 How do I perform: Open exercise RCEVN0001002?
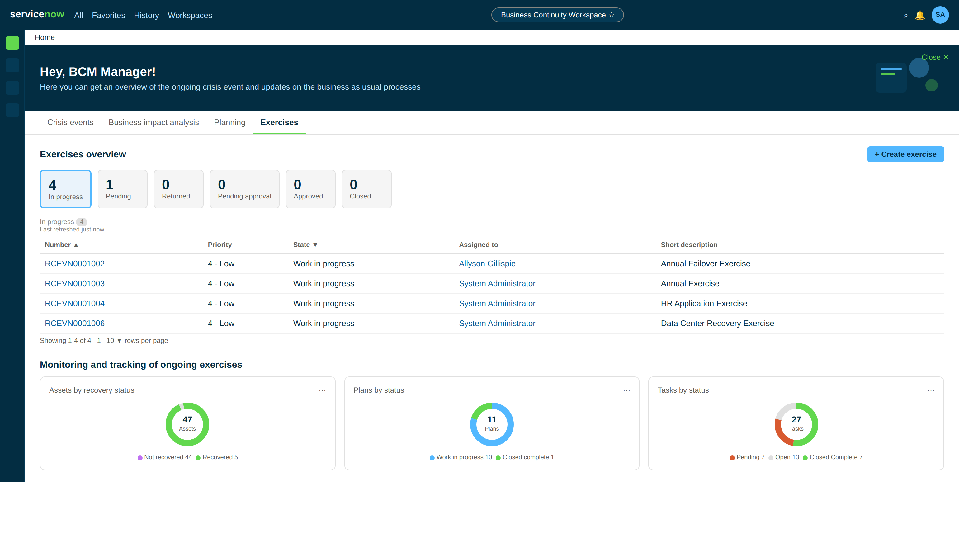coord(75,264)
